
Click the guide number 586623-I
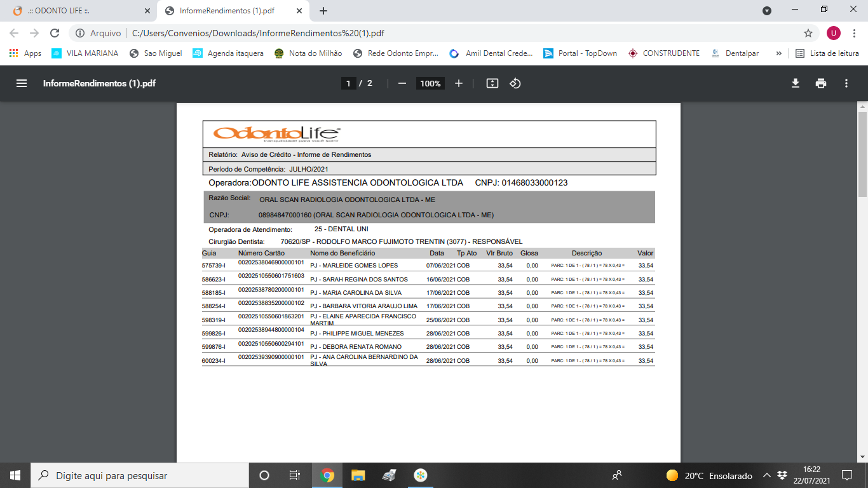(214, 280)
